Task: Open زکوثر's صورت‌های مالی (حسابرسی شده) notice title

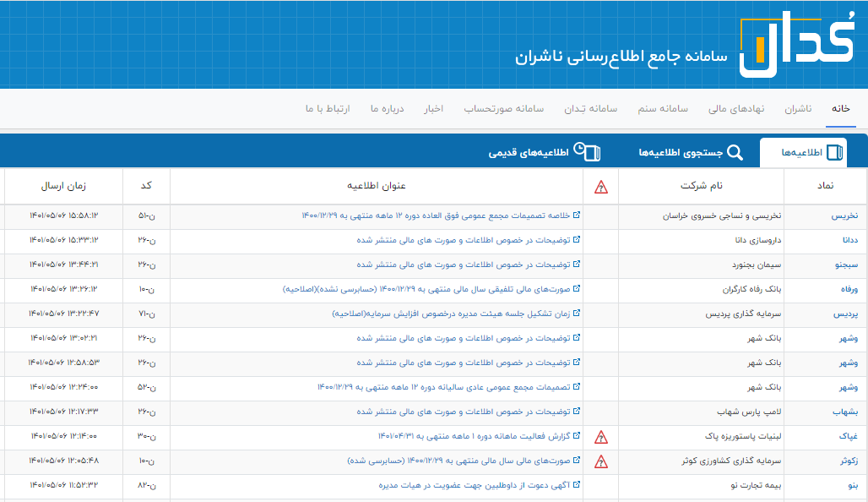Action: coord(459,461)
